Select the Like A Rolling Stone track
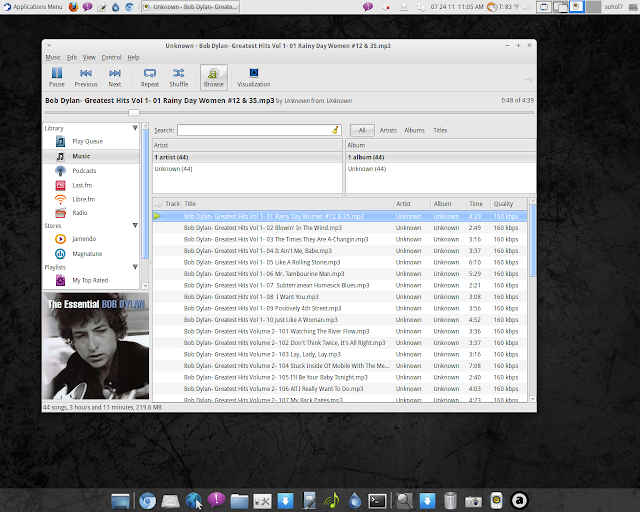640x512 pixels. click(340, 262)
